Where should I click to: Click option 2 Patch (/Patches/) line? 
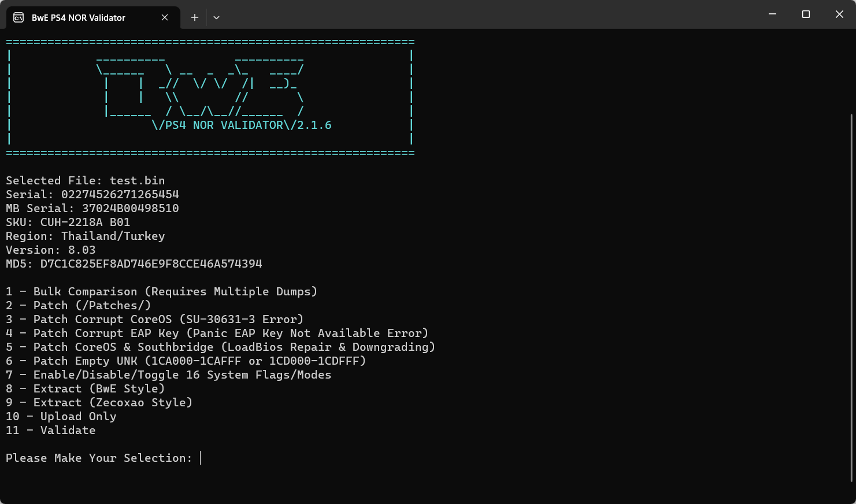(x=79, y=306)
